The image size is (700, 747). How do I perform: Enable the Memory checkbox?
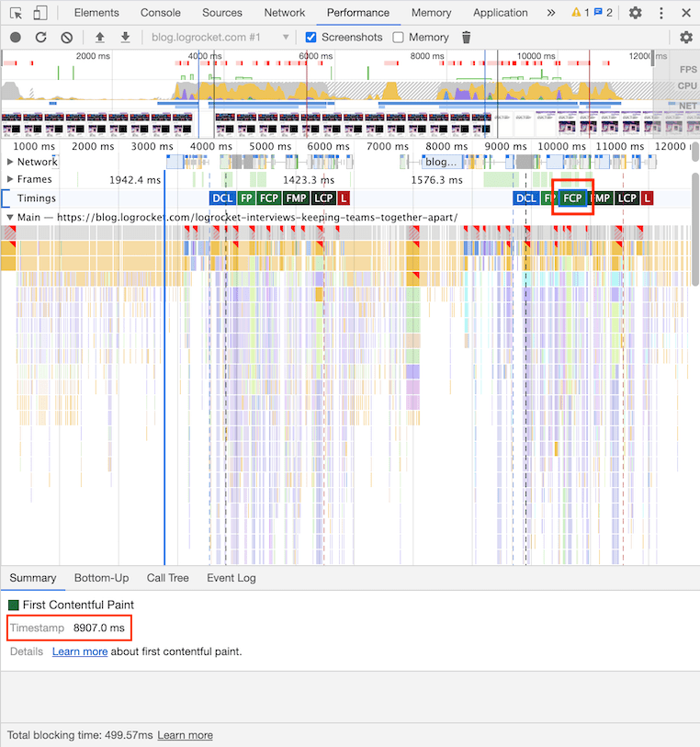click(x=398, y=37)
